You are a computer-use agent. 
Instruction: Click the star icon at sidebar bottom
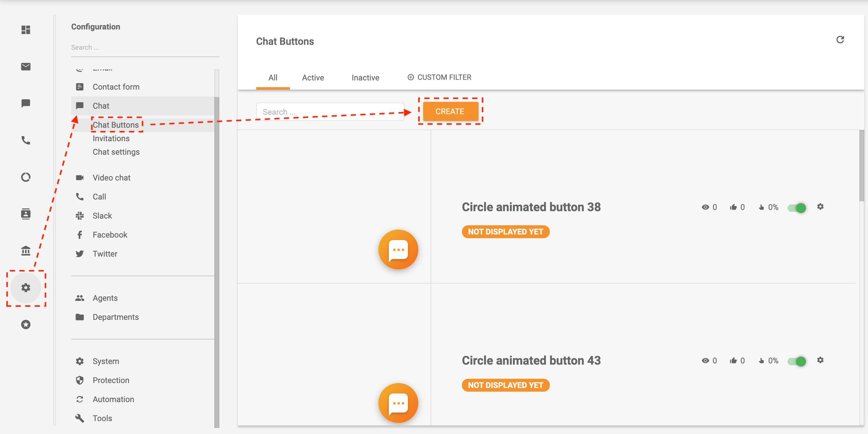tap(25, 324)
